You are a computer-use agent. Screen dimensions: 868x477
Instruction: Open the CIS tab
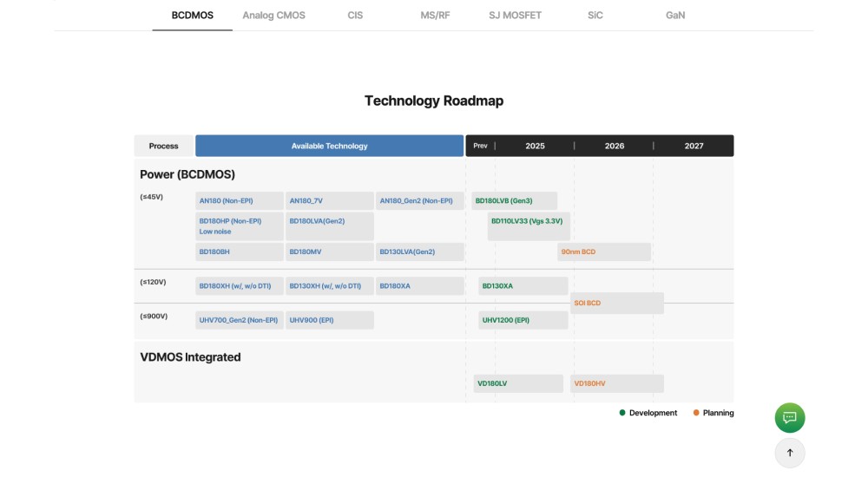coord(355,16)
